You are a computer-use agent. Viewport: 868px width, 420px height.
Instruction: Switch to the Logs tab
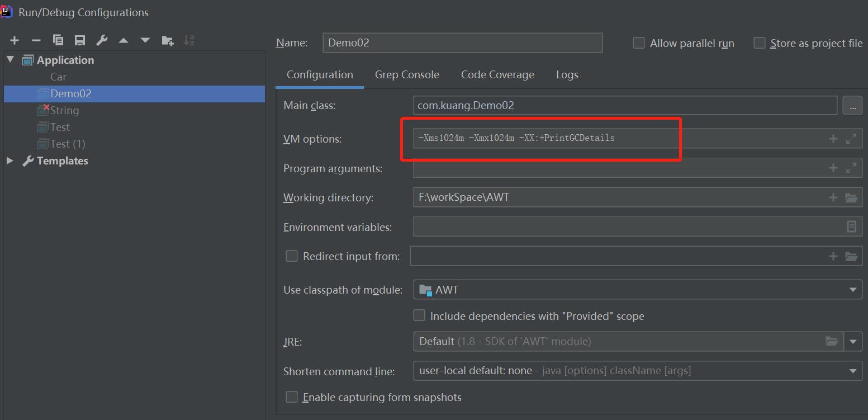pos(567,75)
